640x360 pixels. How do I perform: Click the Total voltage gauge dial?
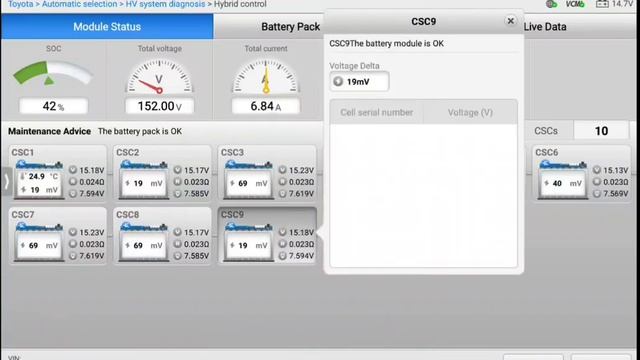coord(159,76)
